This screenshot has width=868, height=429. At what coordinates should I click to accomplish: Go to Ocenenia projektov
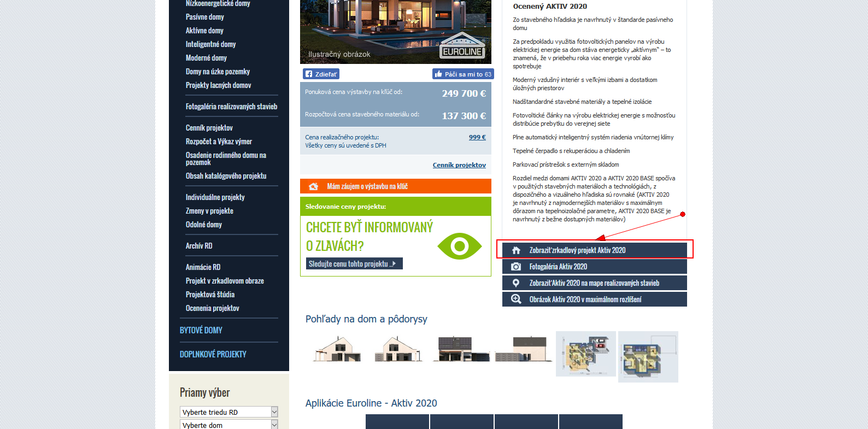tap(213, 308)
